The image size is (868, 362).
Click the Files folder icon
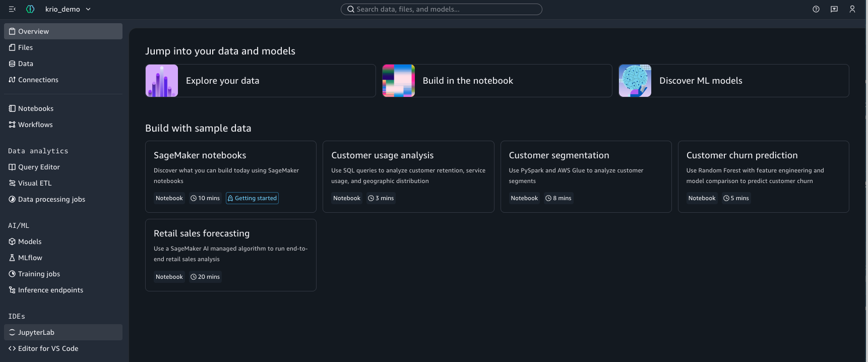pyautogui.click(x=12, y=47)
